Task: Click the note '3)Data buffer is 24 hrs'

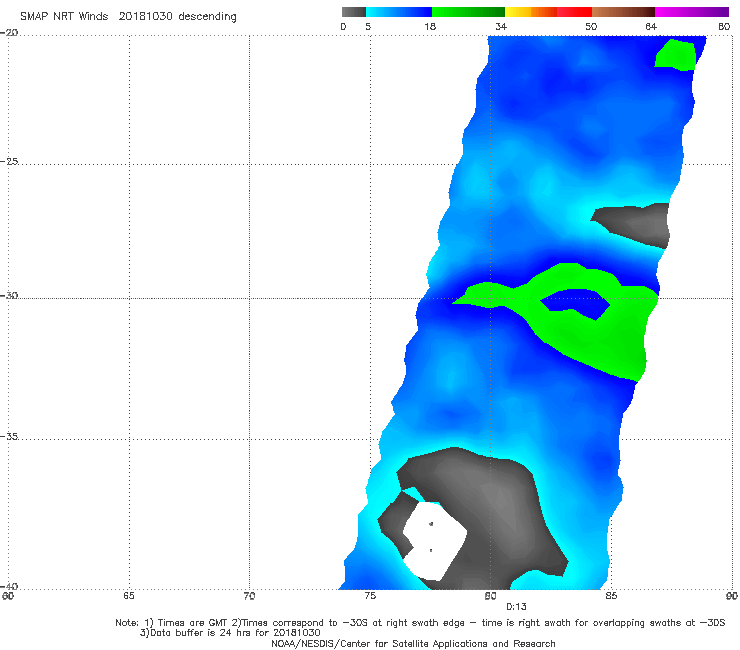Action: pos(230,633)
